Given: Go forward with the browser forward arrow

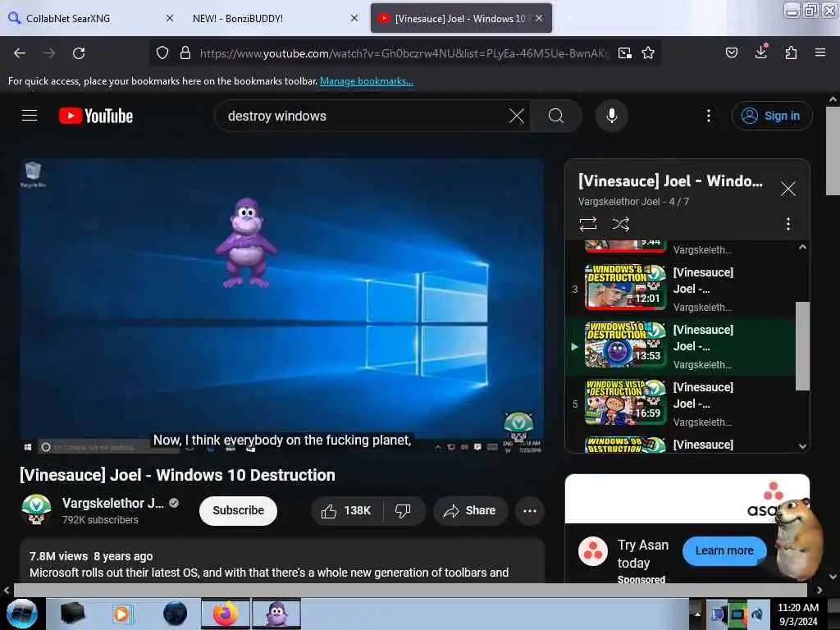Looking at the screenshot, I should 49,53.
